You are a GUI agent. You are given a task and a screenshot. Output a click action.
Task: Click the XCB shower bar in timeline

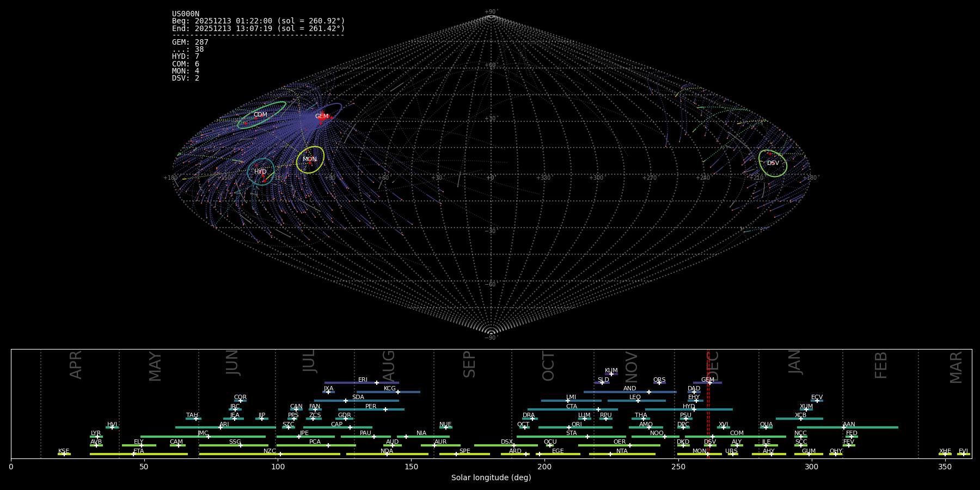799,419
